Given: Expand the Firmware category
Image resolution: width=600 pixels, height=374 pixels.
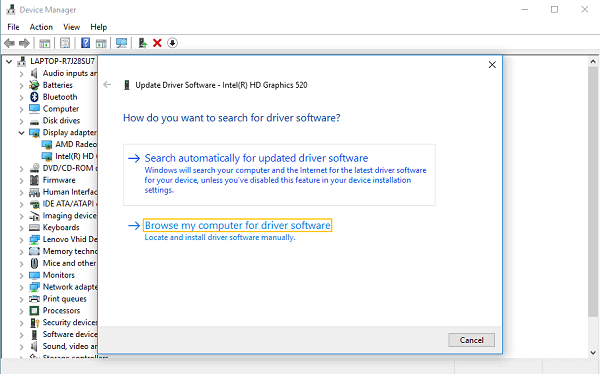Looking at the screenshot, I should coord(21,180).
